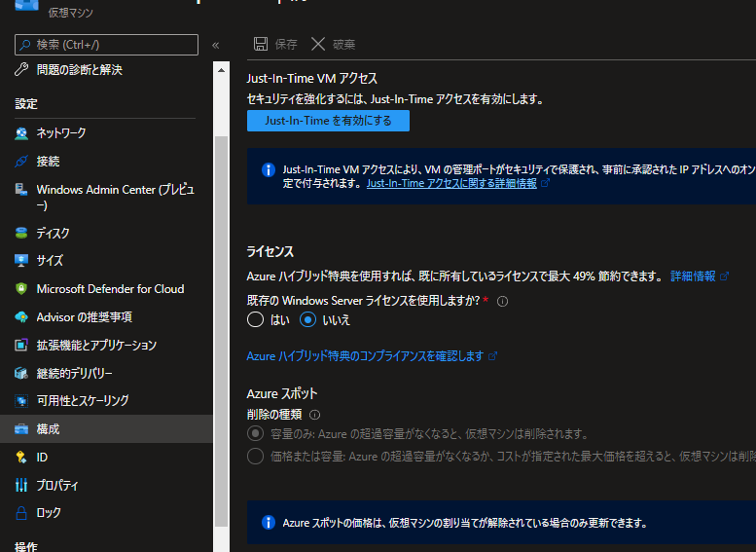Click info icon next to 削除の種類
The width and height of the screenshot is (756, 552).
pos(314,415)
